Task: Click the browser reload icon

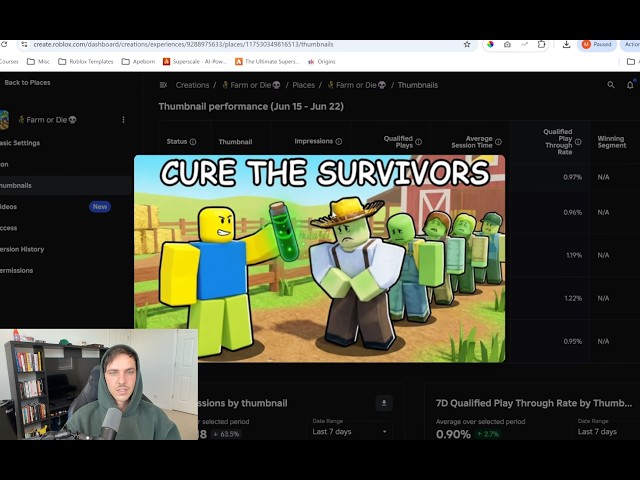Action: tap(3, 44)
